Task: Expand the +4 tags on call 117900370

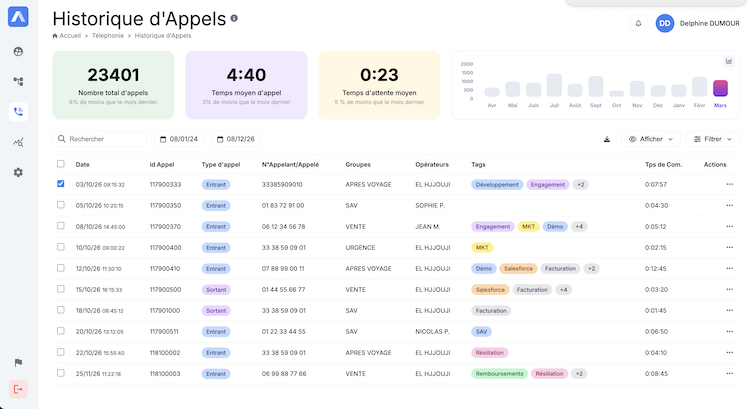Action: tap(580, 226)
